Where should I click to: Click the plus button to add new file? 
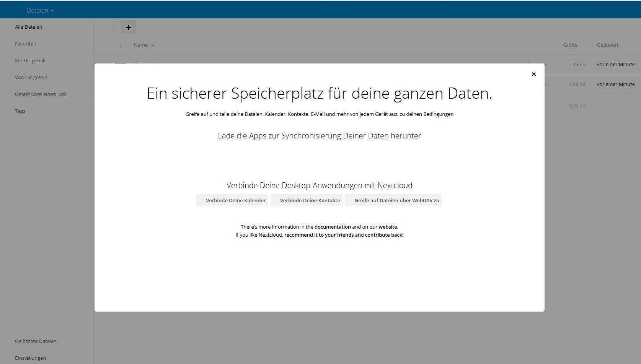pos(129,28)
